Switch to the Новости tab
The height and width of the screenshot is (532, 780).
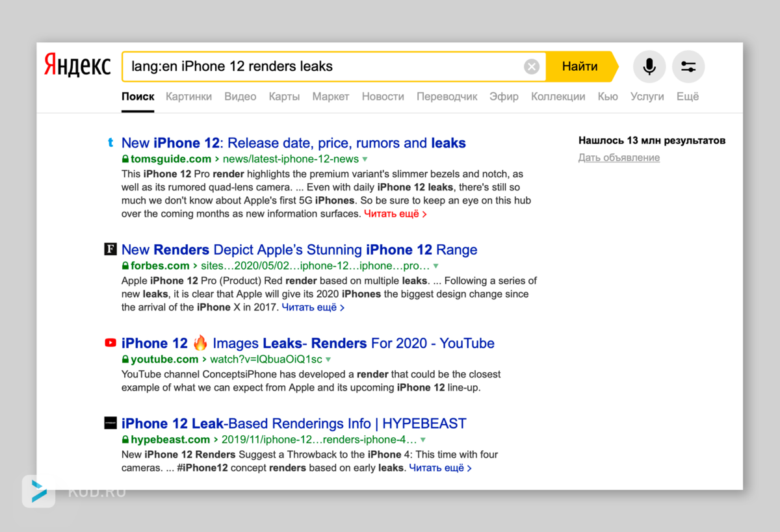coord(383,96)
